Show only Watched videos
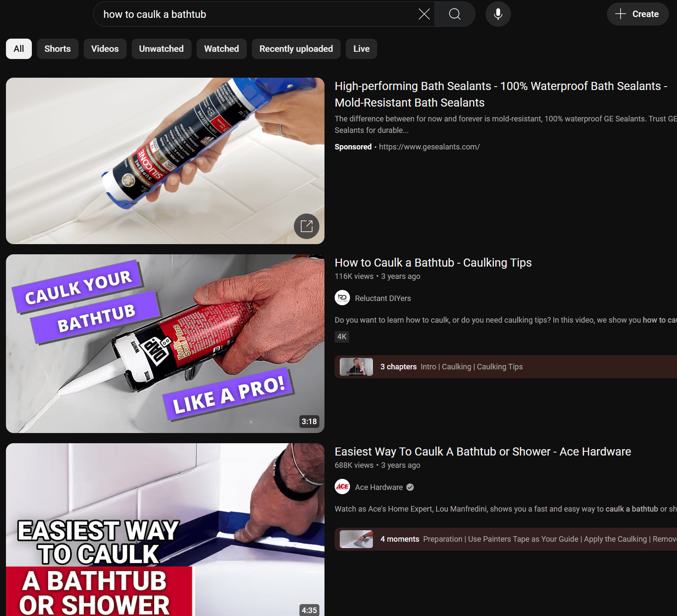 222,49
